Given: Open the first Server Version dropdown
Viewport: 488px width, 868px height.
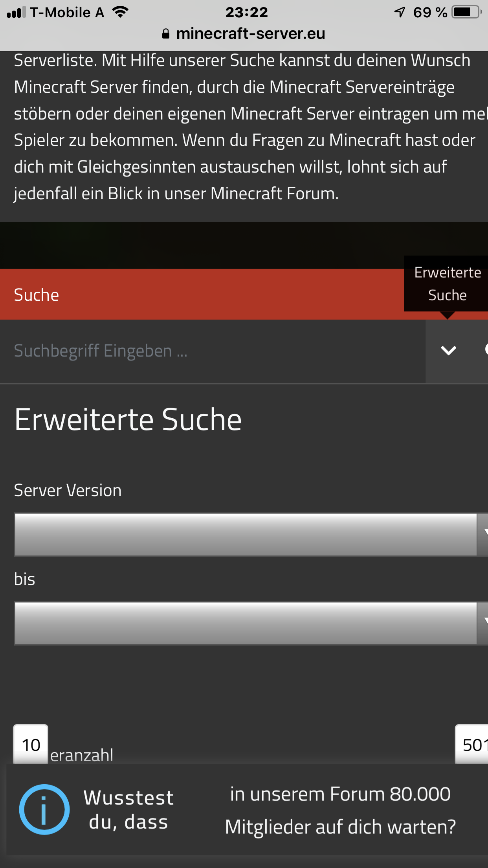Looking at the screenshot, I should click(x=251, y=534).
